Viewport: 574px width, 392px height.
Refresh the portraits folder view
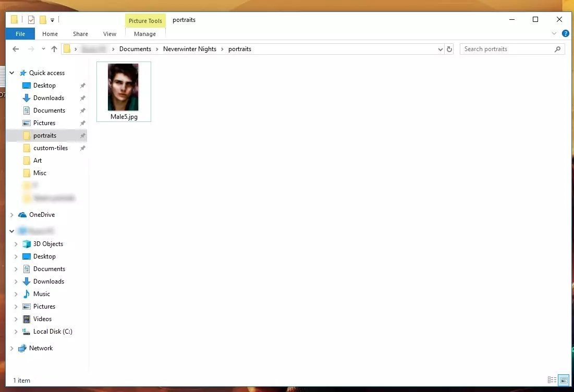pos(449,49)
